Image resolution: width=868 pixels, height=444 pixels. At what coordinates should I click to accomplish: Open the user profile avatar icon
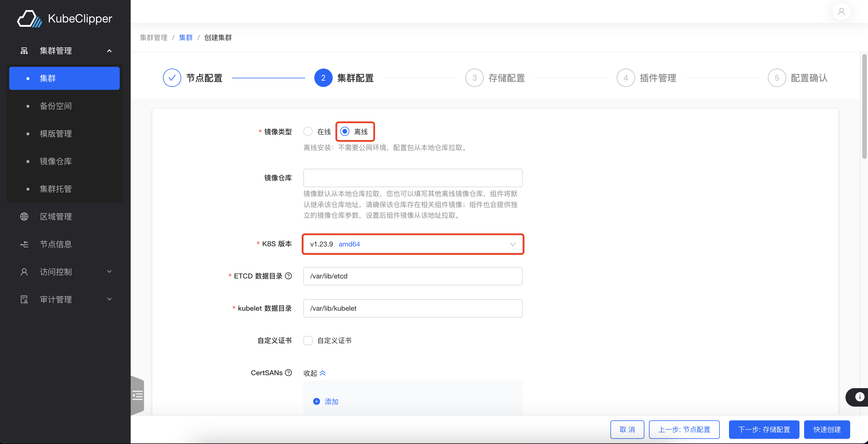842,12
